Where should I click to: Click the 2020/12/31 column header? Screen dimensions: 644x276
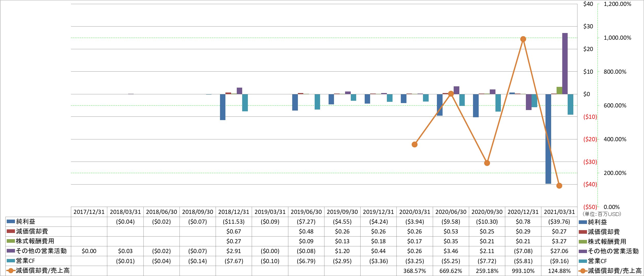pos(523,212)
